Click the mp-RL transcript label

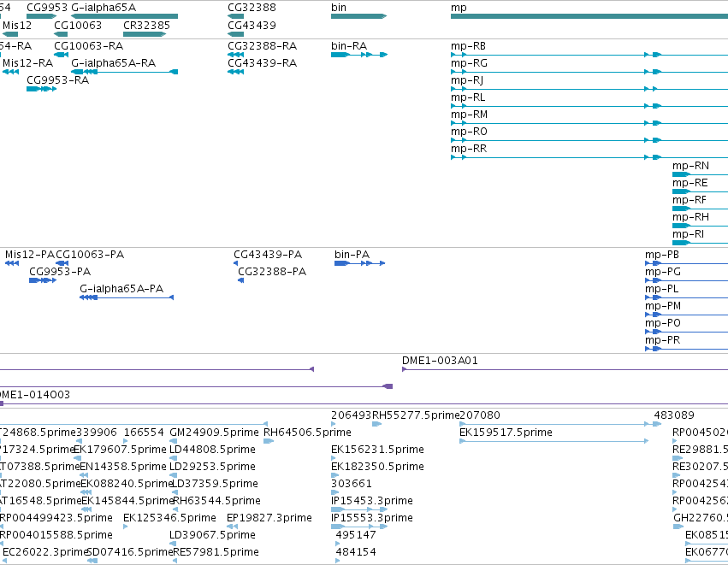click(x=468, y=97)
